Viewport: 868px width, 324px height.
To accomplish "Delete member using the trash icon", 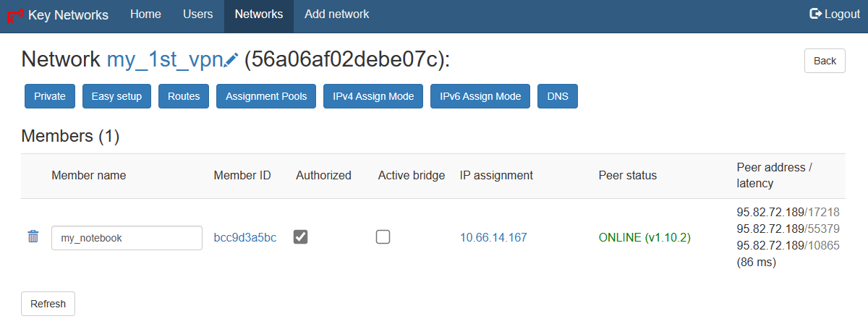I will pos(33,236).
